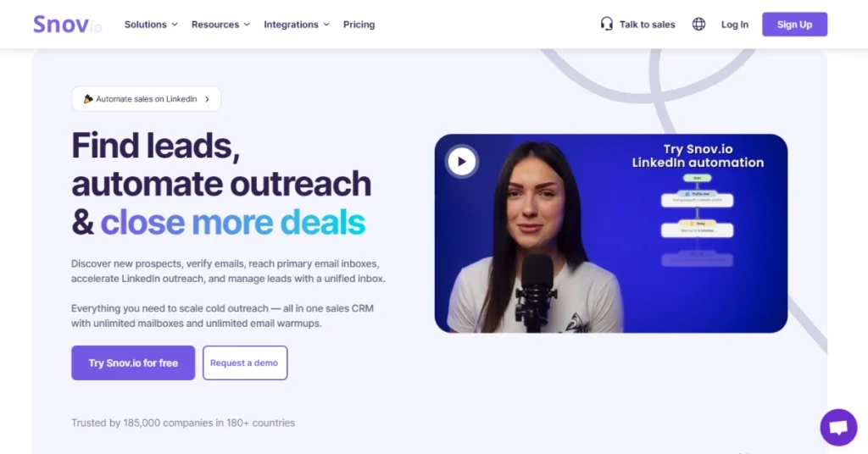
Task: Click the headset Talk to sales icon
Action: [607, 25]
